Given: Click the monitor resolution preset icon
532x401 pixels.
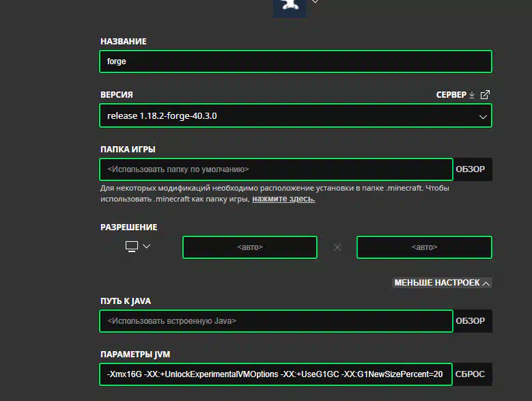Looking at the screenshot, I should (x=132, y=247).
